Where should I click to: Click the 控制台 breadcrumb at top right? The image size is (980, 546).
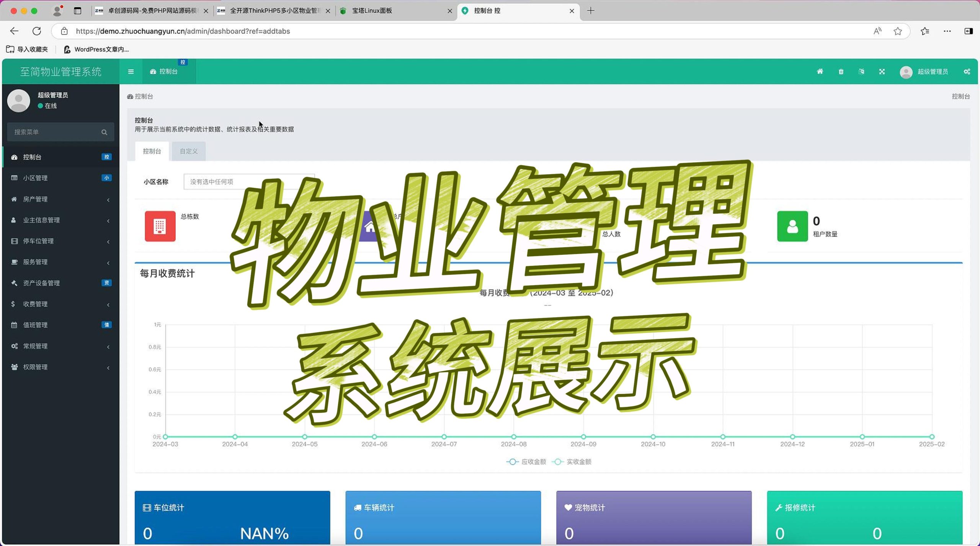tap(961, 96)
